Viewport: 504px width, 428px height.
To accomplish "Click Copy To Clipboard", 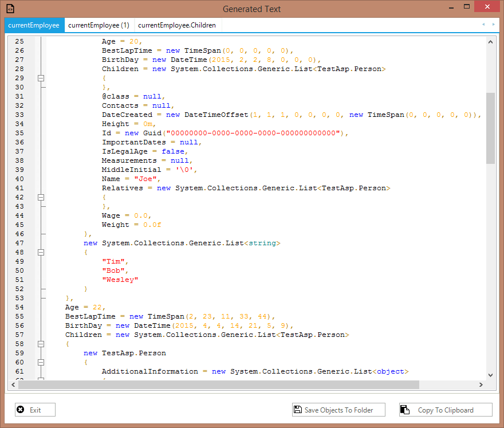I will [x=446, y=410].
